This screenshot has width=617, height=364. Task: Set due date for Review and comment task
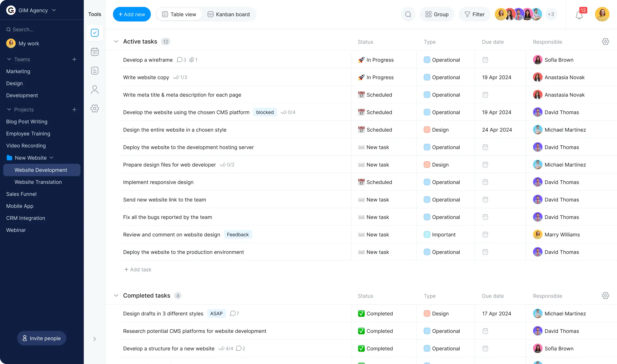point(485,235)
